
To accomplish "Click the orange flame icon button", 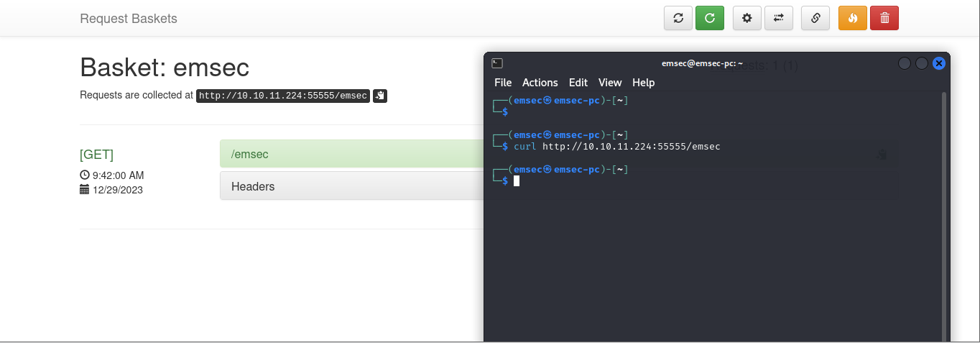I will (853, 19).
